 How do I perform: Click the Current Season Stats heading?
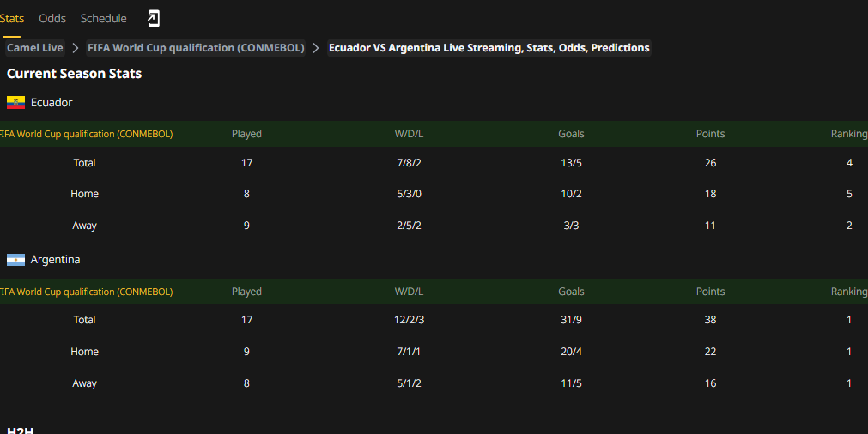click(x=74, y=74)
